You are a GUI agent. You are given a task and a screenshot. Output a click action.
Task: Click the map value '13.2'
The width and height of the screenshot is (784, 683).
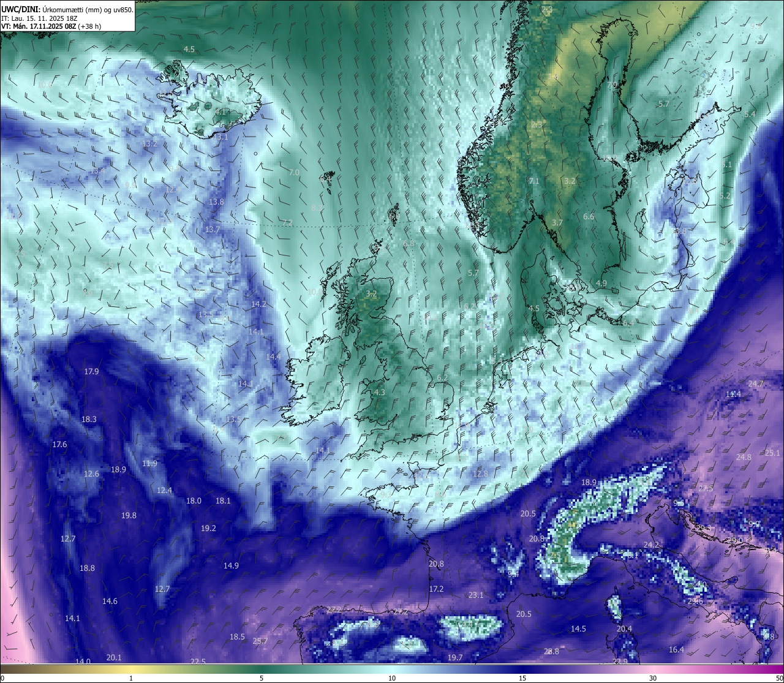149,143
